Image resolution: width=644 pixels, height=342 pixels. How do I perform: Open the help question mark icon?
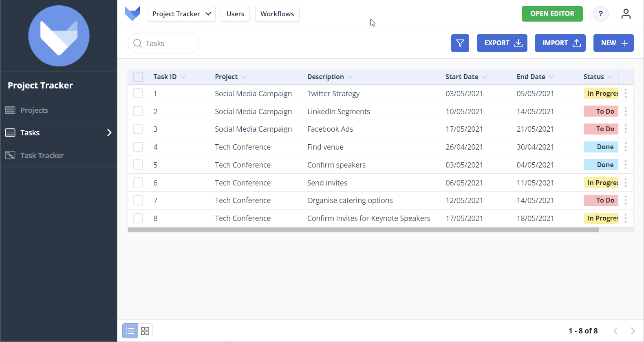click(x=600, y=14)
